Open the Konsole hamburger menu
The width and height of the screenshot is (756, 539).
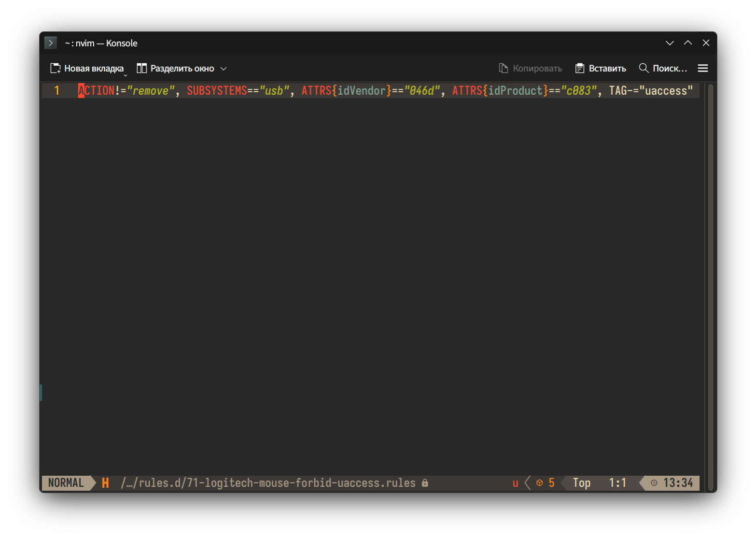point(703,69)
